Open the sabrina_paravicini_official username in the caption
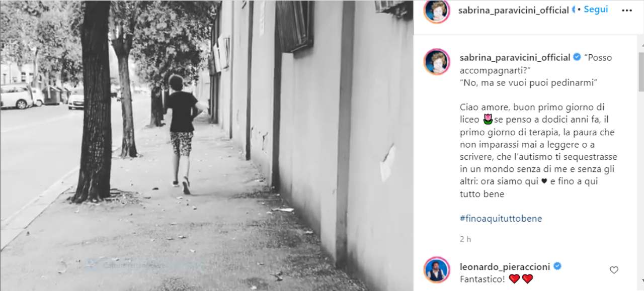 pos(515,57)
